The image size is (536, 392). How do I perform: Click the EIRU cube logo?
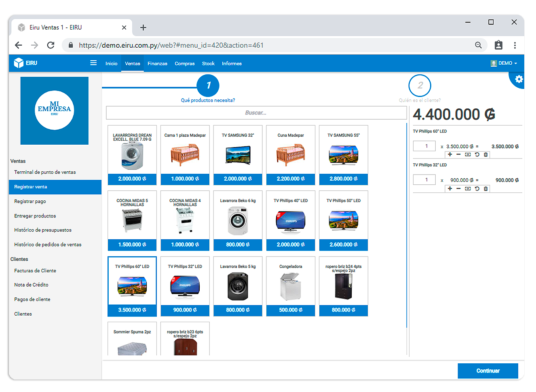click(19, 63)
